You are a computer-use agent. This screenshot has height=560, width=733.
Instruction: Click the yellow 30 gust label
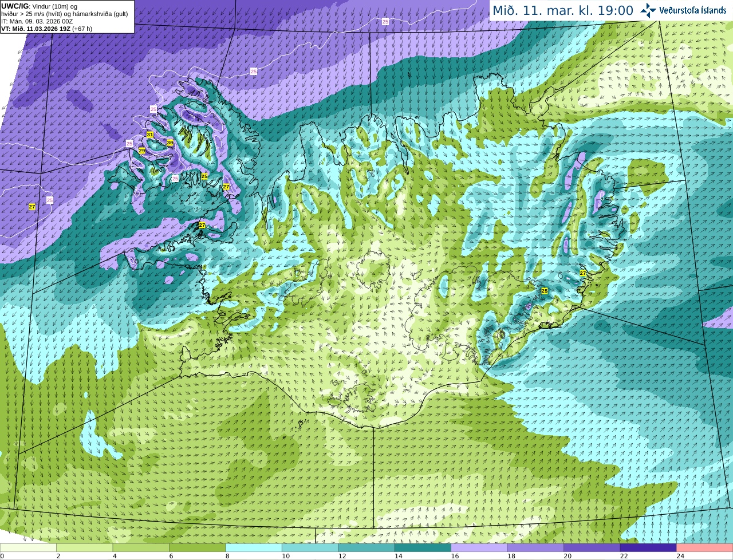170,143
